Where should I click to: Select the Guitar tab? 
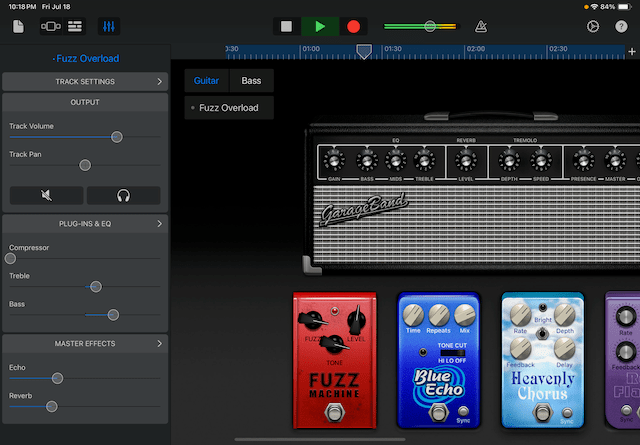pos(207,81)
